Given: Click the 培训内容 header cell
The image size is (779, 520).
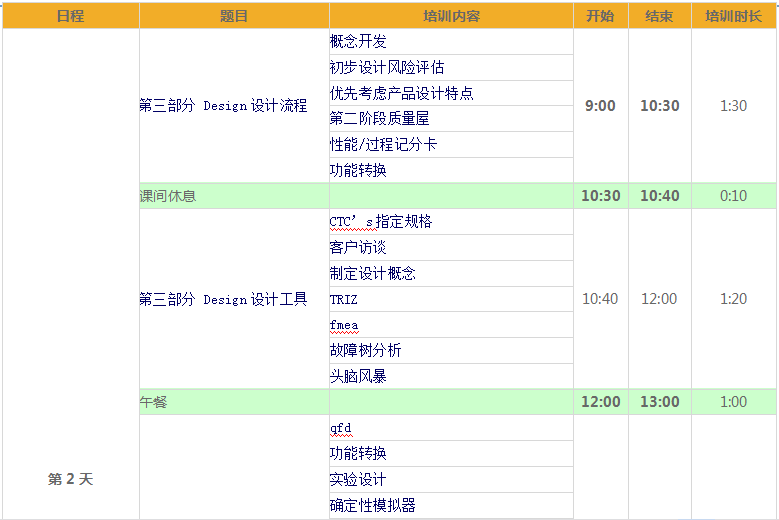Looking at the screenshot, I should (451, 16).
